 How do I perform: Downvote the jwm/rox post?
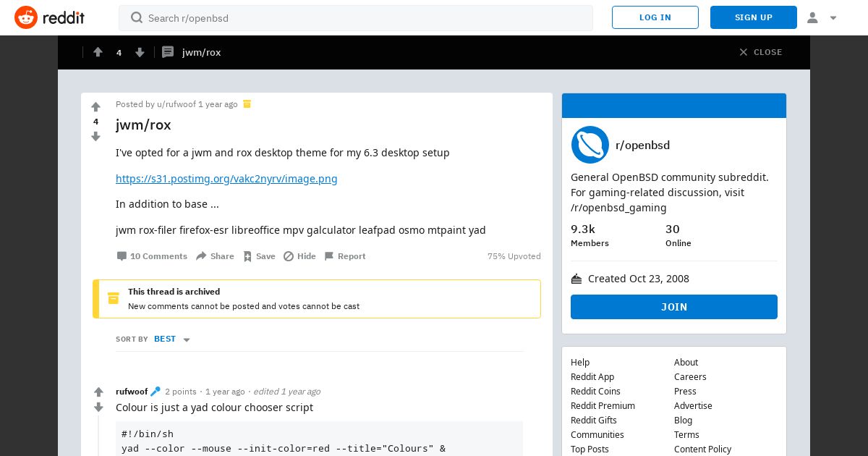[x=95, y=137]
